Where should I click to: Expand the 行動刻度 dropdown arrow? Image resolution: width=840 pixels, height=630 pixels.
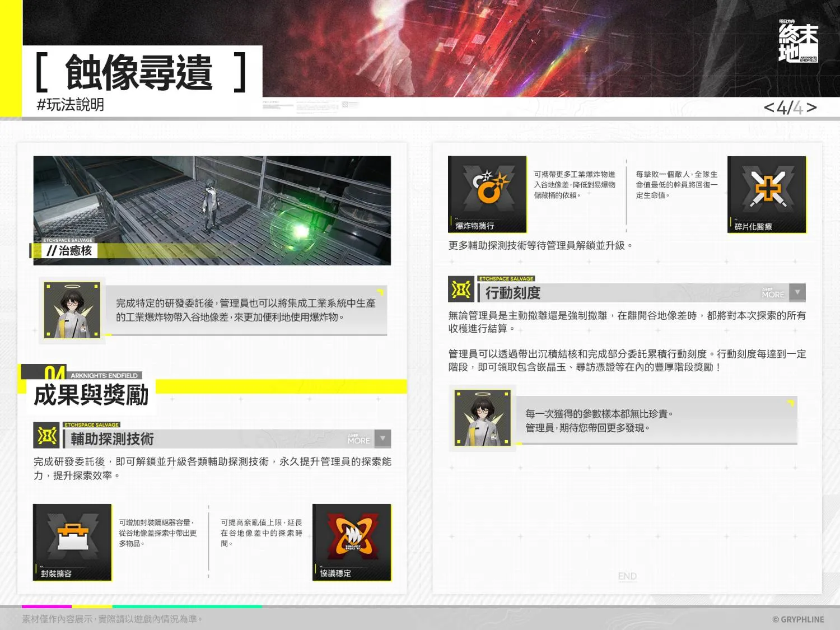click(x=797, y=292)
